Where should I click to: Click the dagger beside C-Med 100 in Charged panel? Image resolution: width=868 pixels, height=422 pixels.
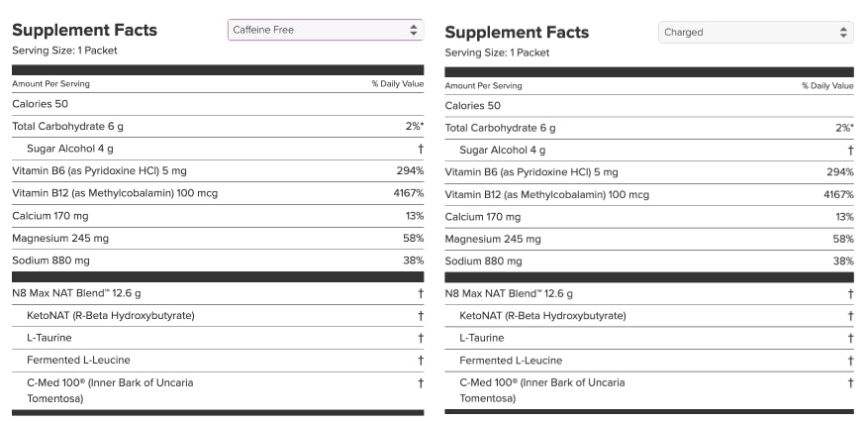(849, 382)
